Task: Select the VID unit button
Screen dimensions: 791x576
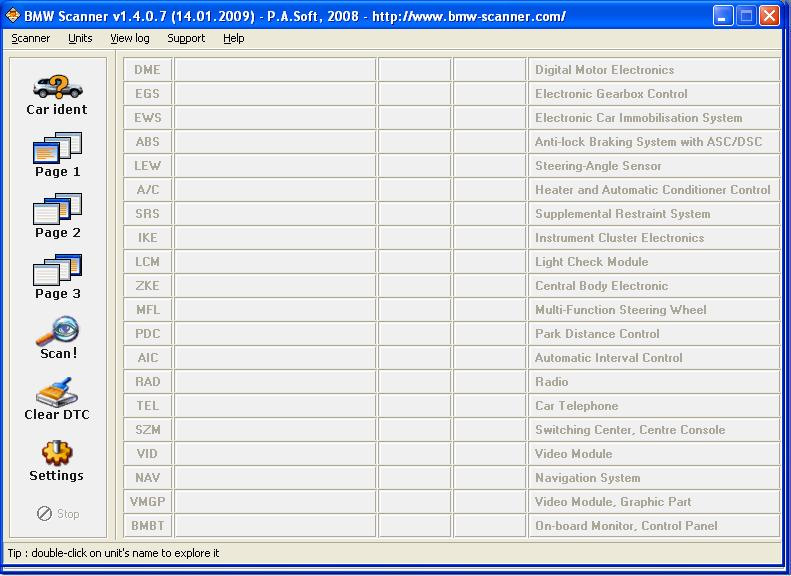Action: point(147,454)
